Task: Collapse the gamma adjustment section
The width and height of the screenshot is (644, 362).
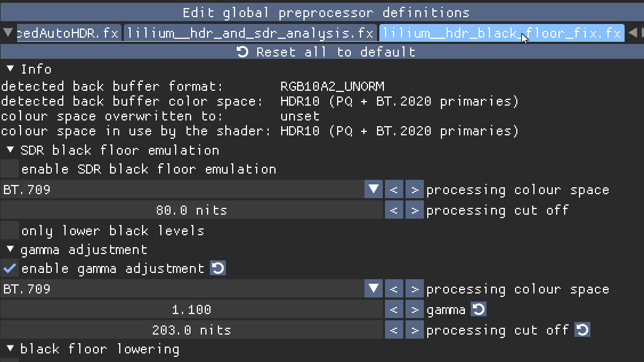Action: pyautogui.click(x=10, y=250)
